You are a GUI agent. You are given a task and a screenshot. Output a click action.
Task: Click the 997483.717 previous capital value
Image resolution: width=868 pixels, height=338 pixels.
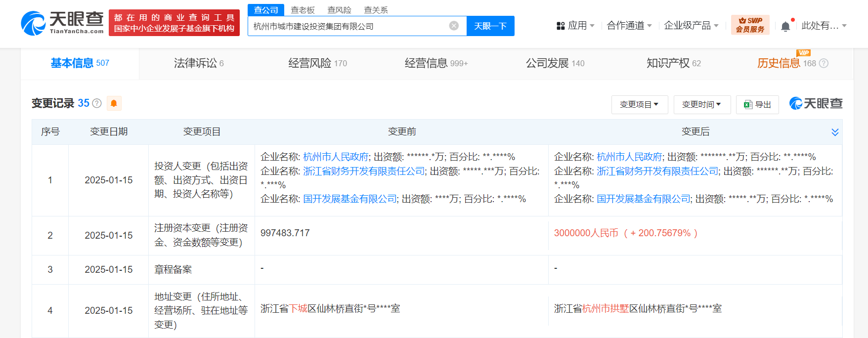285,233
